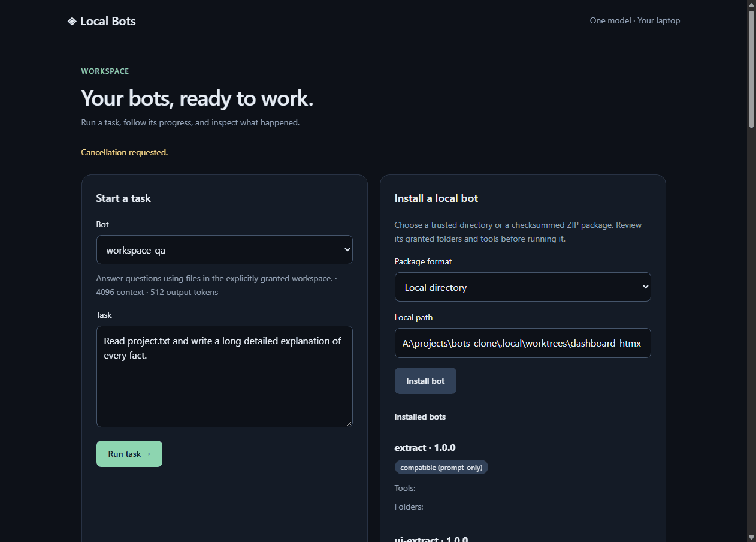
Task: Click the 'extract · 1.0.0' bot entry
Action: (x=425, y=448)
